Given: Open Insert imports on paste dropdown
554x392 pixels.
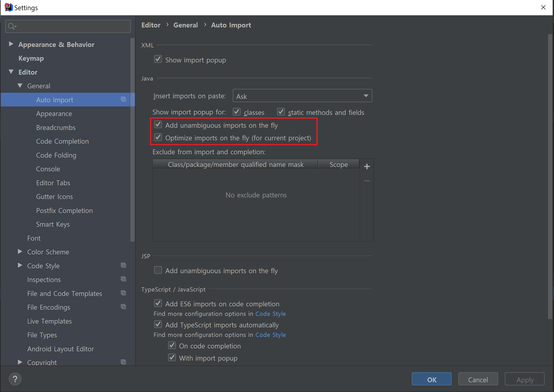Looking at the screenshot, I should (302, 96).
